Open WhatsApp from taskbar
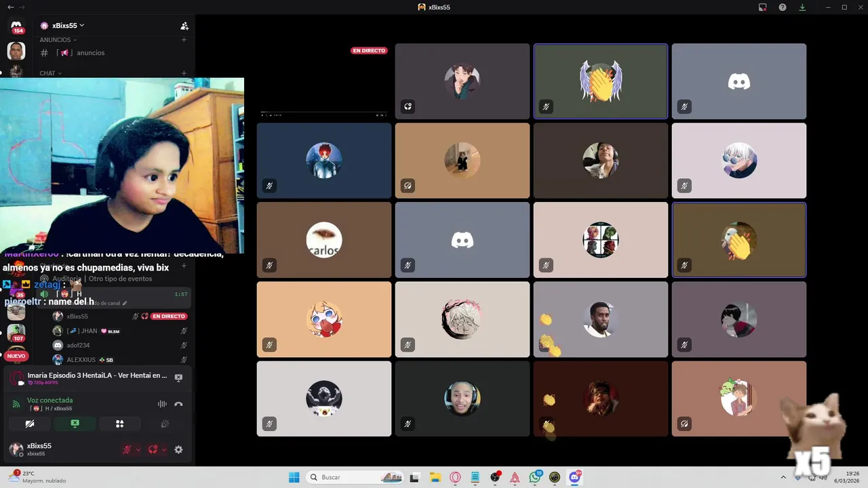 535,477
